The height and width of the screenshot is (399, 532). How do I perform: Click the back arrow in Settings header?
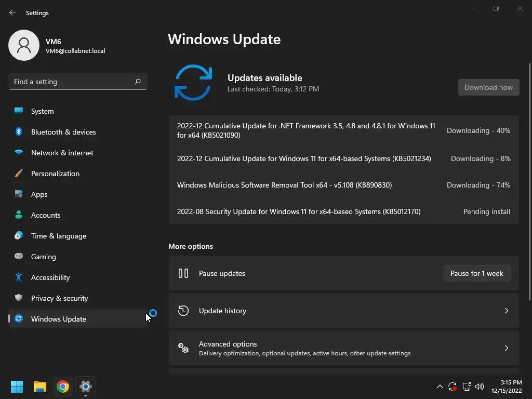pyautogui.click(x=12, y=12)
